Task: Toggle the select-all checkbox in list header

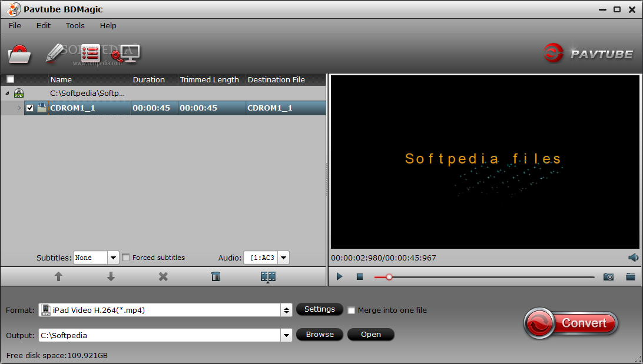Action: [11, 79]
